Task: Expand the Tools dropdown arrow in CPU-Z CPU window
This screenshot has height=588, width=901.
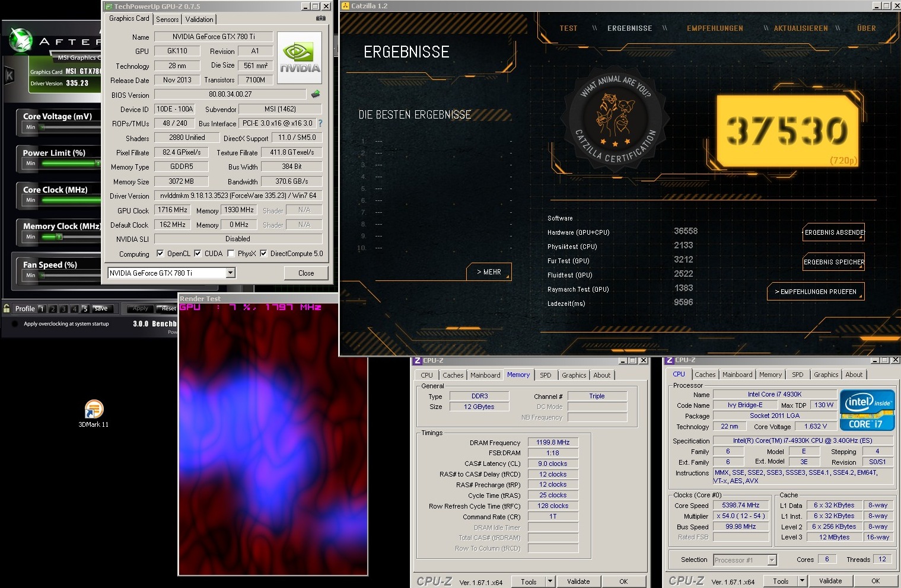Action: coord(803,581)
